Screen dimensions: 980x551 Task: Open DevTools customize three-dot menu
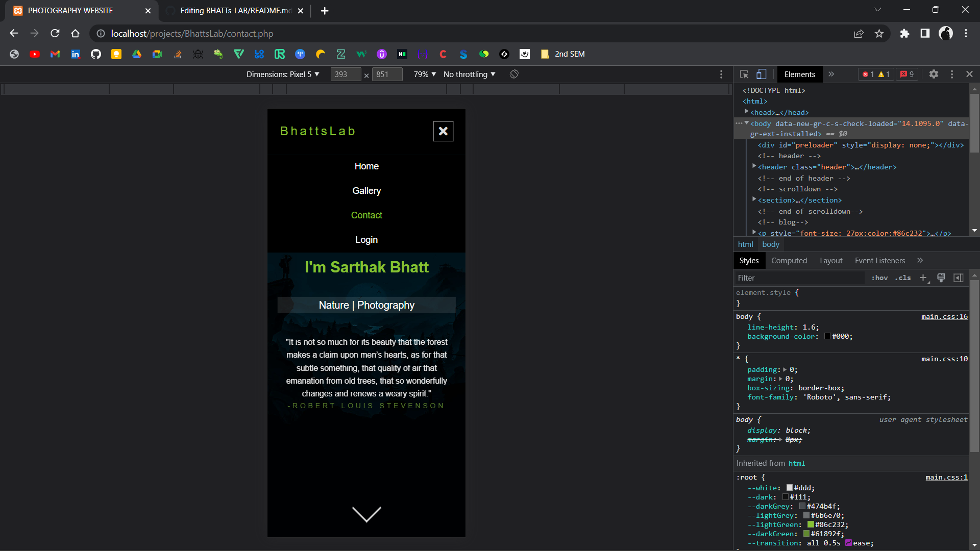(x=952, y=74)
